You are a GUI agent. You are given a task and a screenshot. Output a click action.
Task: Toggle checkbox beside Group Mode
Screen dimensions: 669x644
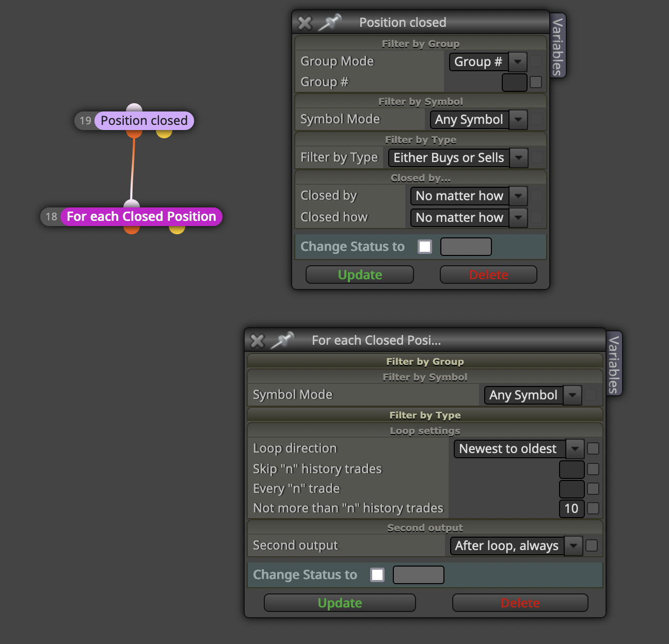point(536,62)
